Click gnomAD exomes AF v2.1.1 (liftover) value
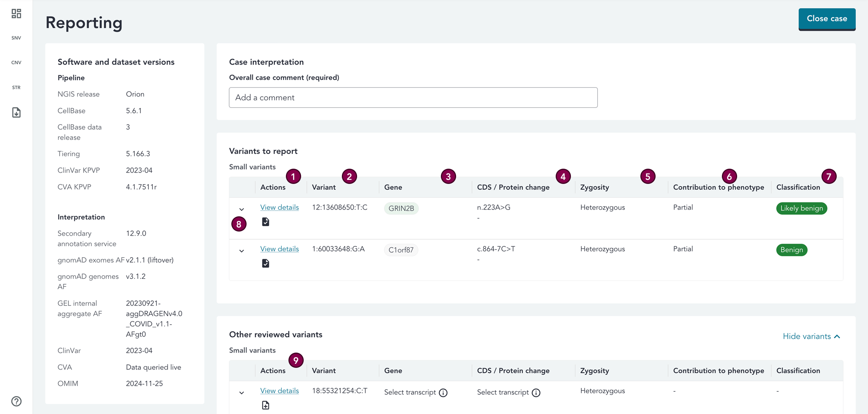Screen dimensions: 868x414 pyautogui.click(x=150, y=260)
